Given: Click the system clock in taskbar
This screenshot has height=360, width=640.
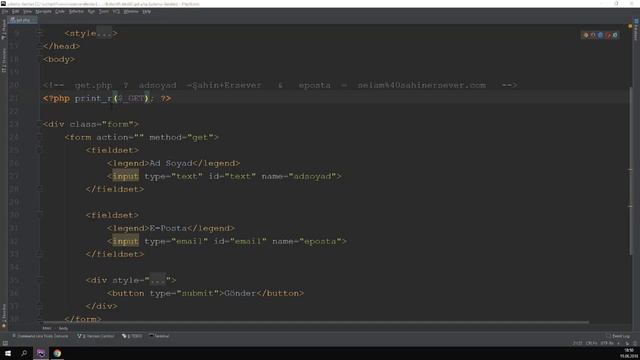Looking at the screenshot, I should tap(629, 353).
